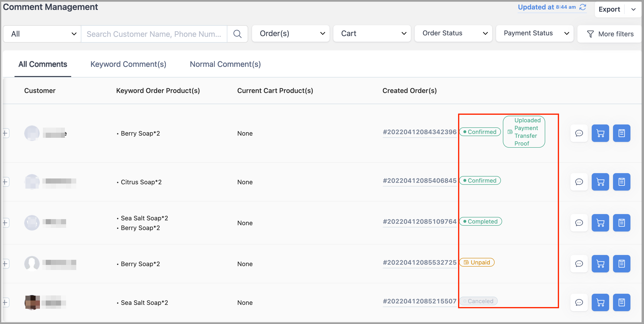Viewport: 644px width, 324px height.
Task: Open the Payment Status dropdown
Action: coord(535,33)
